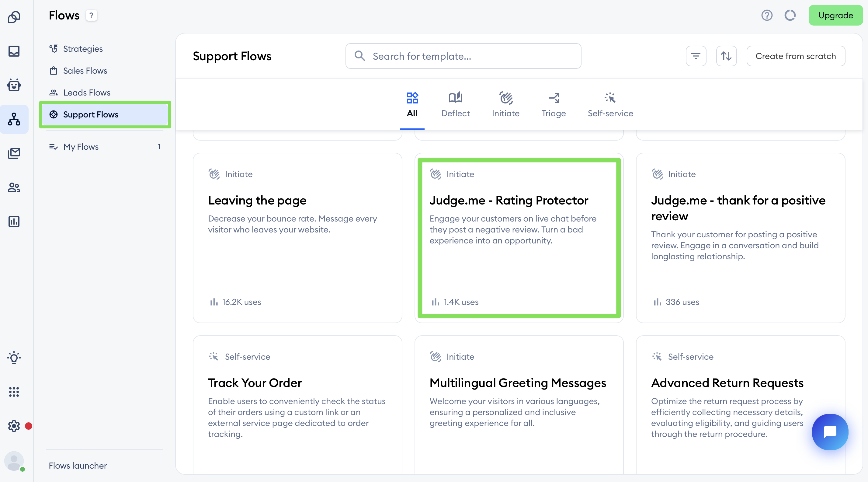This screenshot has width=868, height=482.
Task: Click the Search for template field
Action: (463, 56)
